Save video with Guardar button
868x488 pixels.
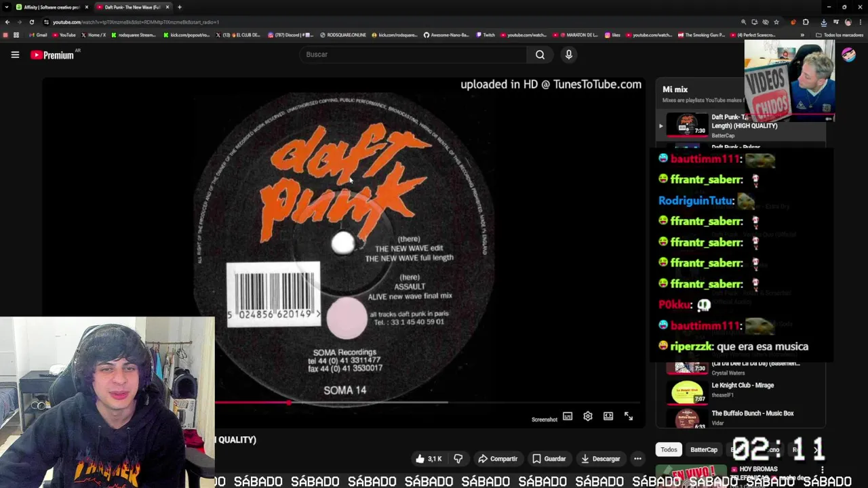[x=549, y=459]
